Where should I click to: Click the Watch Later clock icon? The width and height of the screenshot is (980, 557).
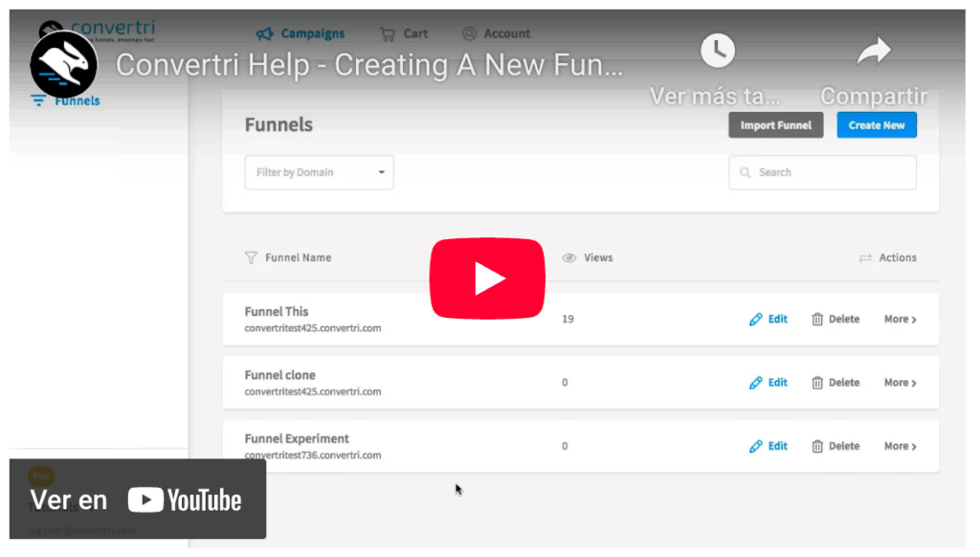click(717, 51)
